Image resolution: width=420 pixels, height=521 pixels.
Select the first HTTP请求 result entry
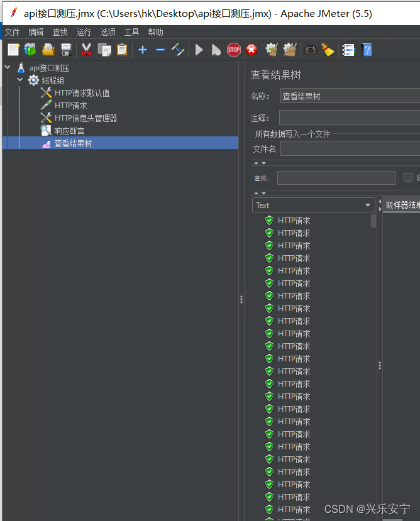click(294, 221)
